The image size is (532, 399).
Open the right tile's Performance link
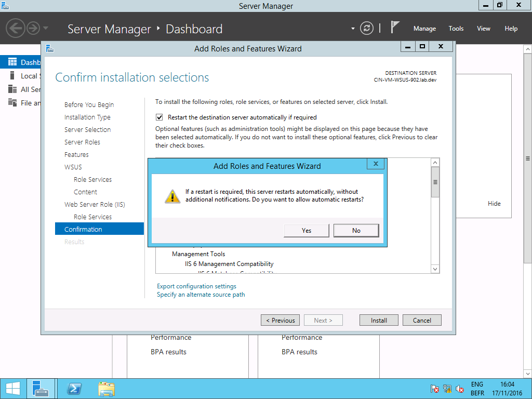coord(302,338)
